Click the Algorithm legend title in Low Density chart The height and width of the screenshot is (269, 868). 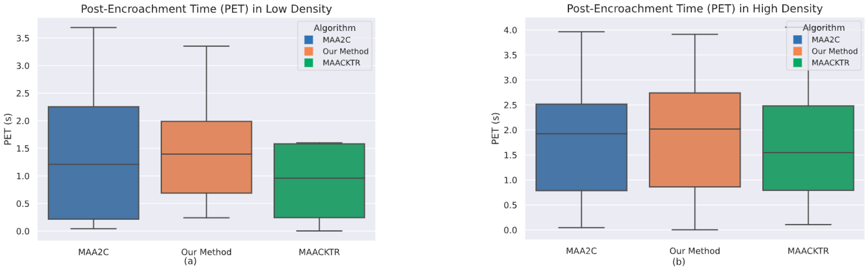coord(334,28)
